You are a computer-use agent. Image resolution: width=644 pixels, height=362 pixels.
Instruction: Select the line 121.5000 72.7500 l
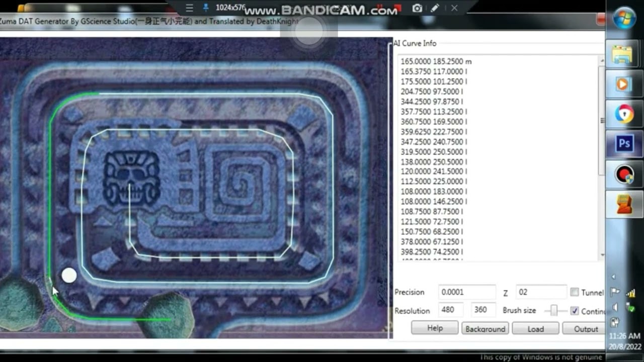click(x=432, y=222)
